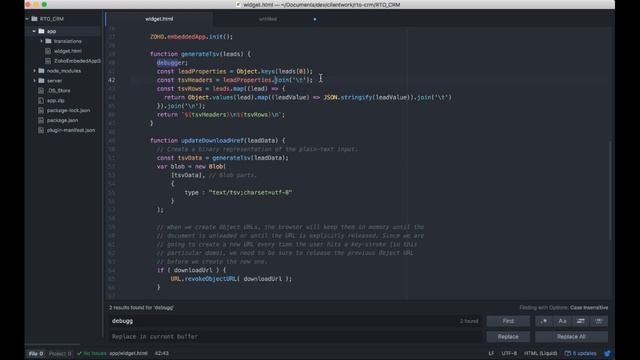Switch to the widget.html tab
This screenshot has height=360, width=640.
pos(159,19)
